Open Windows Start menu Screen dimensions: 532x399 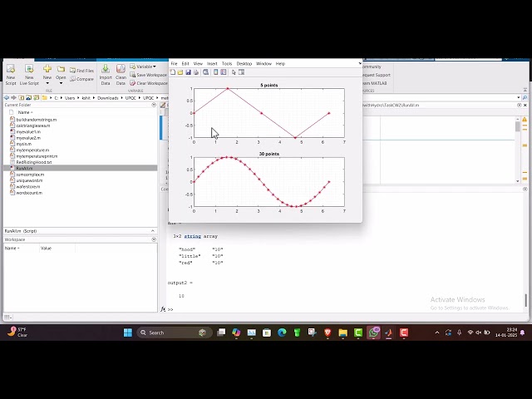tap(128, 332)
